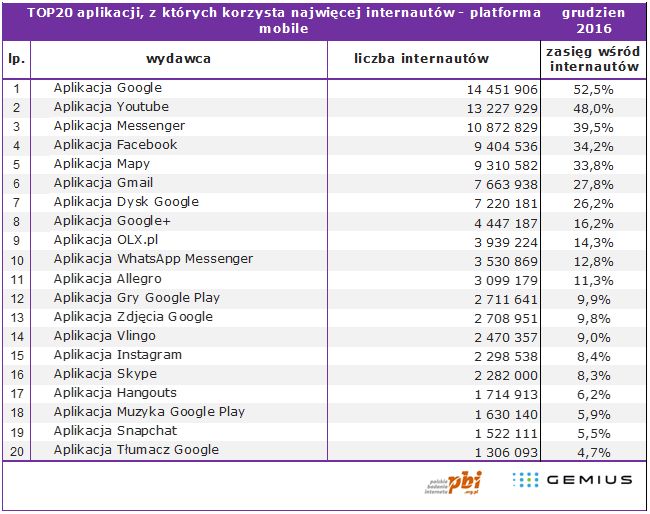Click the value 9 310 582
This screenshot has height=514, width=650.
tap(506, 166)
